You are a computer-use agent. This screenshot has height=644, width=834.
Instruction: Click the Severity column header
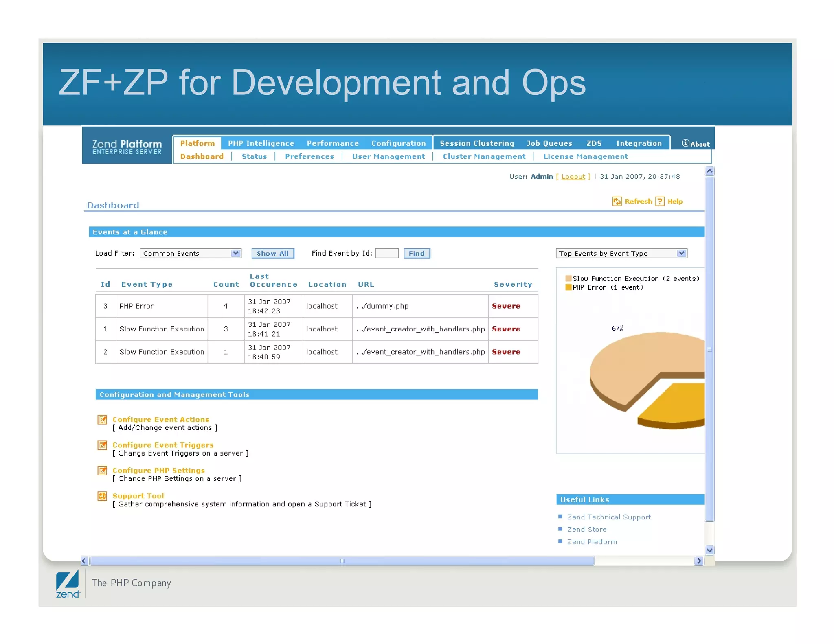(x=513, y=284)
